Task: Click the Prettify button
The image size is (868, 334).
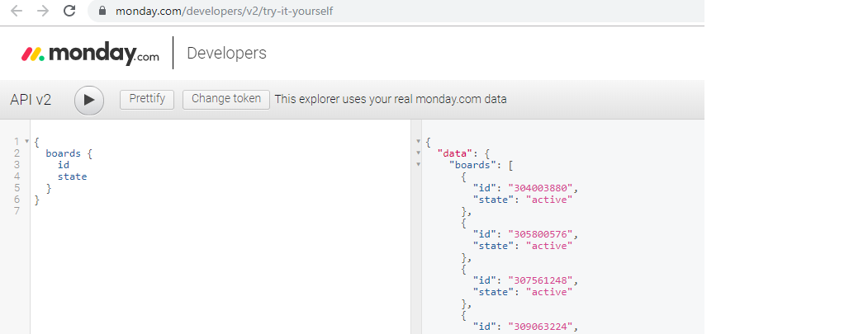Action: click(x=147, y=100)
